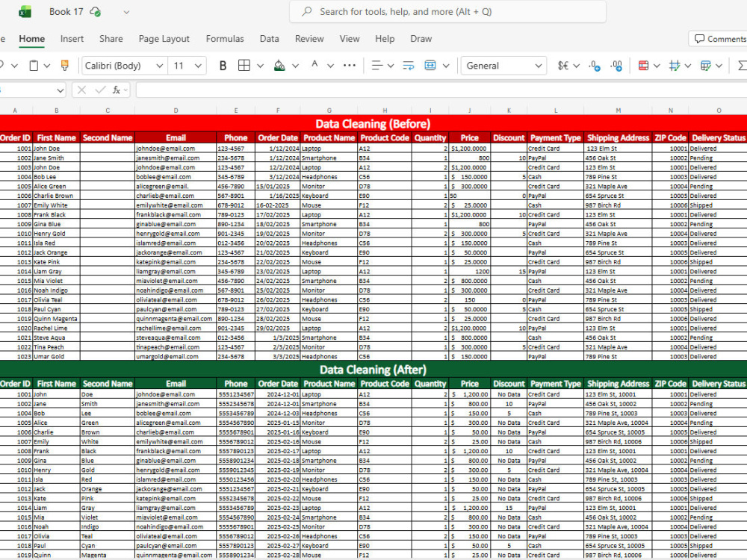Click the Comments speech bubble button
The image size is (747, 560).
point(719,39)
